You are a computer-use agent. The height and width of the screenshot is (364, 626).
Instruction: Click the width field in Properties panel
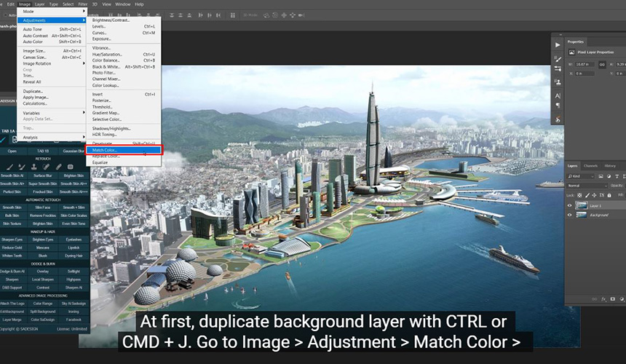pyautogui.click(x=583, y=64)
